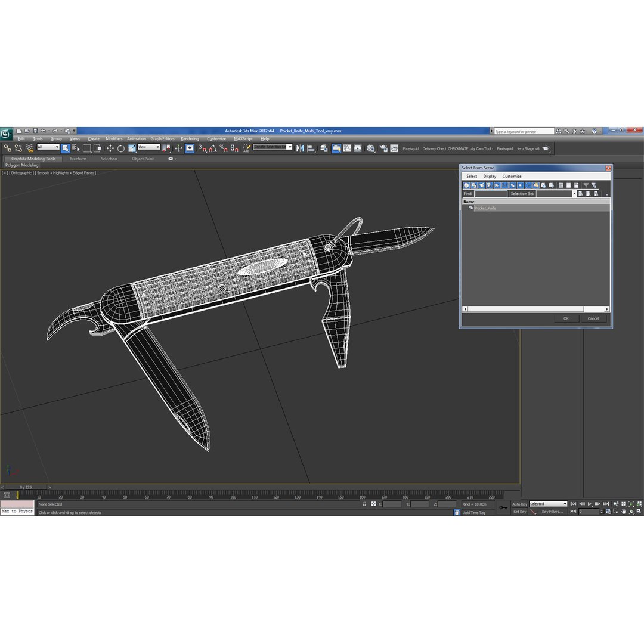This screenshot has width=644, height=644.
Task: Open Select by Name tool
Action: pyautogui.click(x=76, y=148)
